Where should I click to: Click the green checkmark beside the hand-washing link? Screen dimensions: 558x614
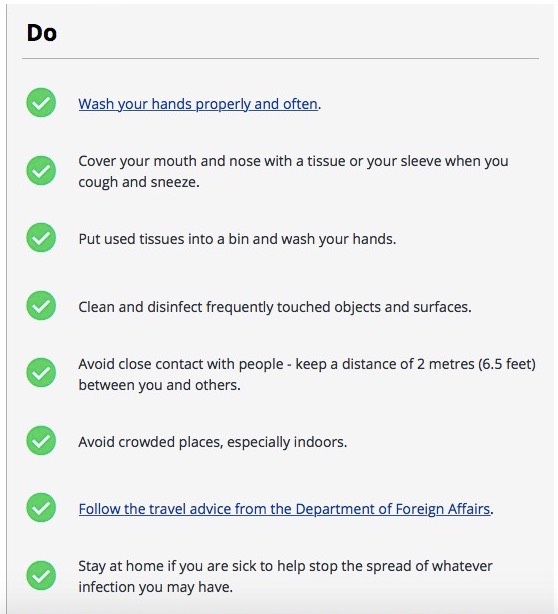click(x=41, y=103)
